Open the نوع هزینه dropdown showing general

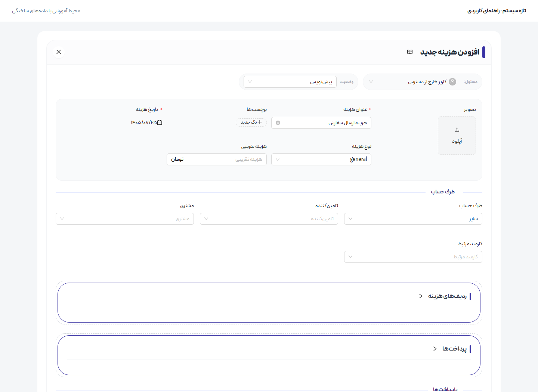[321, 159]
